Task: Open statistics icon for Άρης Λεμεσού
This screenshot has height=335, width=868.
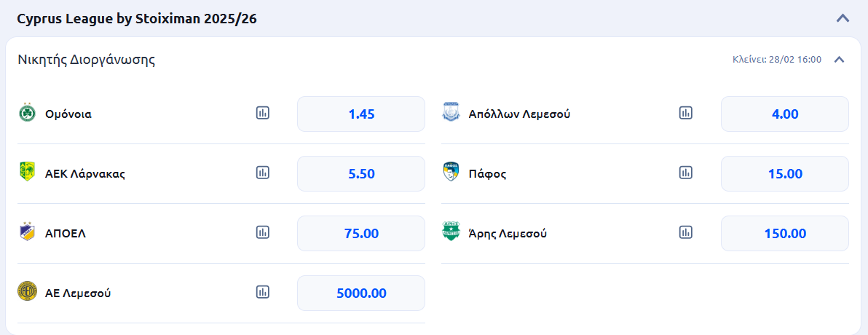Action: tap(686, 232)
